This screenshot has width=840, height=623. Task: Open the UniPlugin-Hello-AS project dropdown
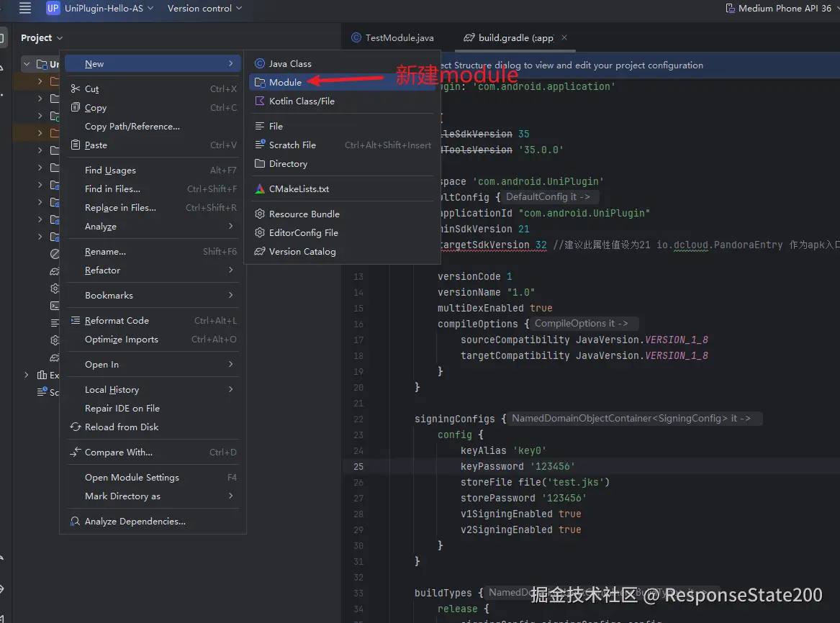[x=103, y=9]
